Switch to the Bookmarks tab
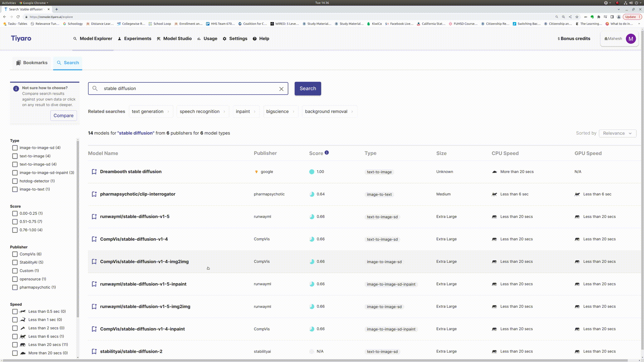 [x=32, y=63]
